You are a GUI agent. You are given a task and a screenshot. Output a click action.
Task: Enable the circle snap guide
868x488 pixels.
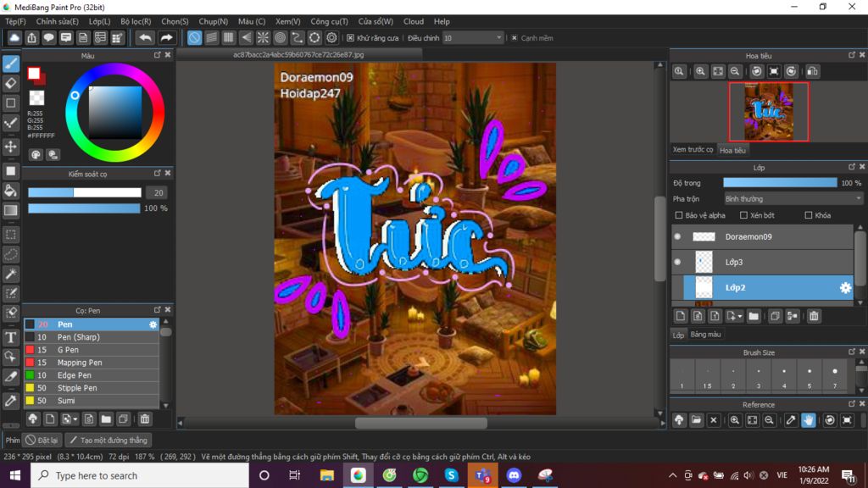[x=280, y=37]
